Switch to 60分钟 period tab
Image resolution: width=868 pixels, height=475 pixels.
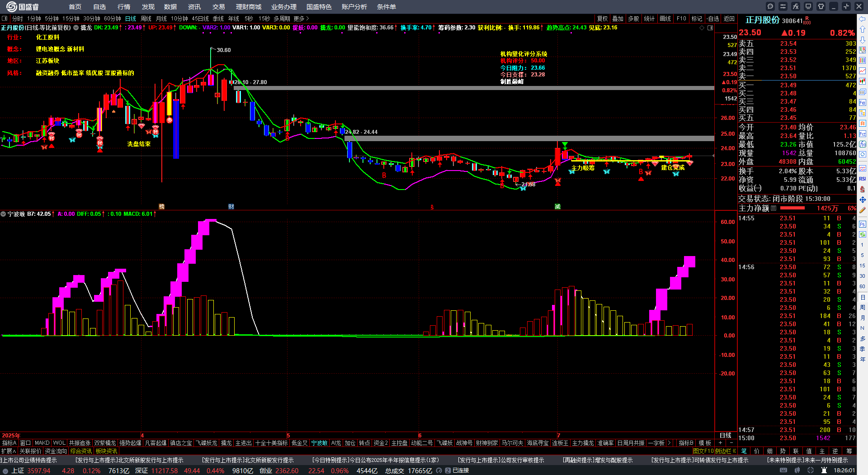[x=113, y=19]
